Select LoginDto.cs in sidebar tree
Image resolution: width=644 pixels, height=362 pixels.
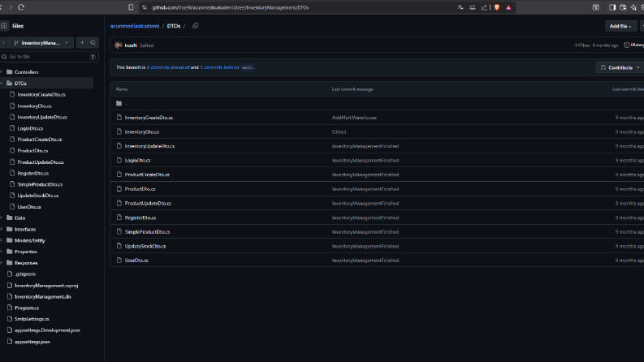click(30, 128)
